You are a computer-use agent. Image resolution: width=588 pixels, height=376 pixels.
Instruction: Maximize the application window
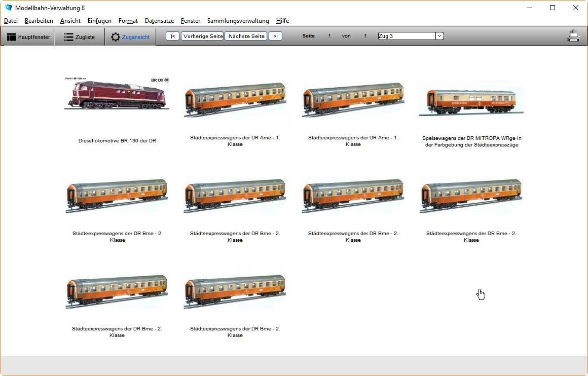(553, 8)
